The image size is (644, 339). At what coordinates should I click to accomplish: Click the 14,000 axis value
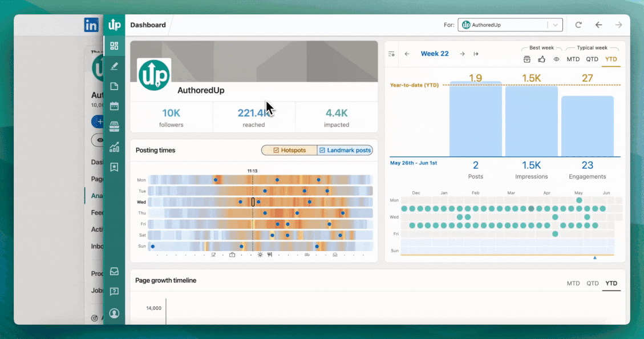pos(153,308)
